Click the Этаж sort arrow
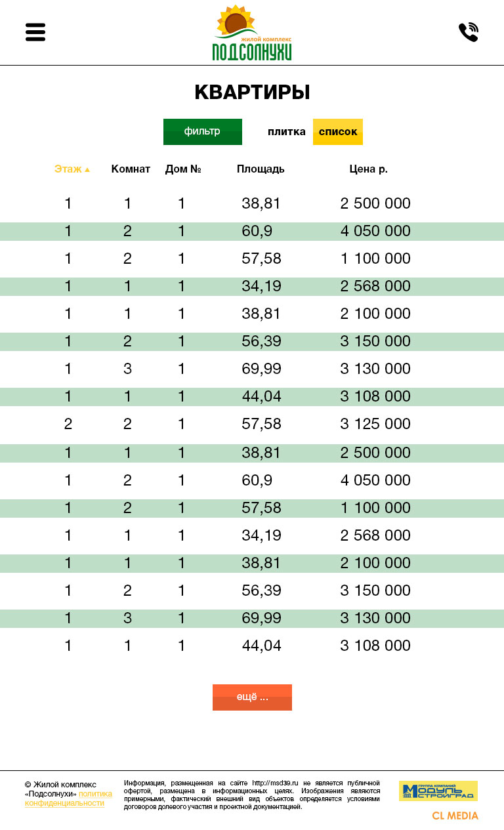Screen dimensions: 504x830 click(x=87, y=169)
